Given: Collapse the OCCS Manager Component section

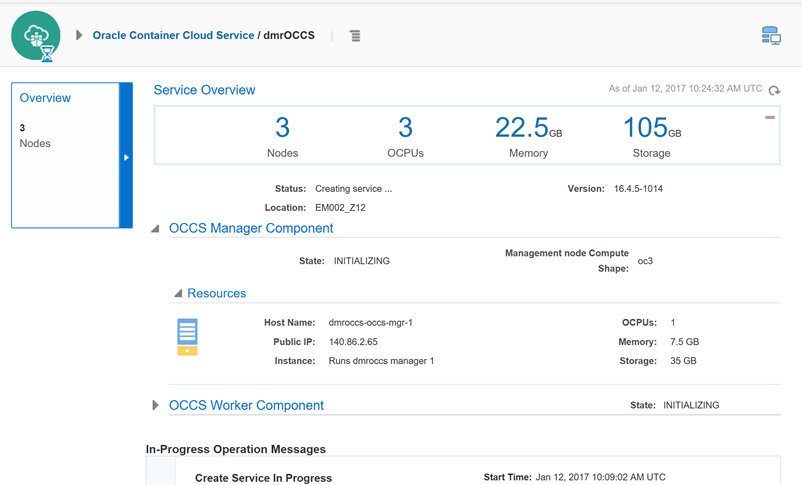Looking at the screenshot, I should click(x=156, y=229).
